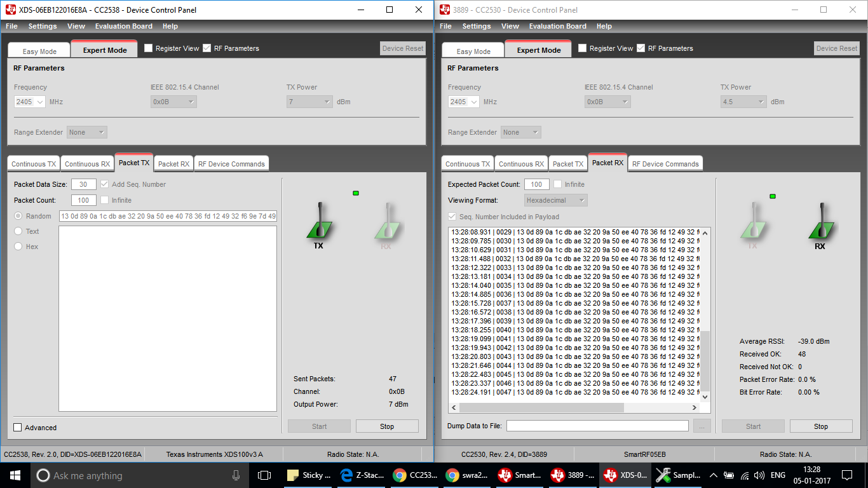Open Task View from the taskbar
The width and height of the screenshot is (868, 488).
coord(264,475)
